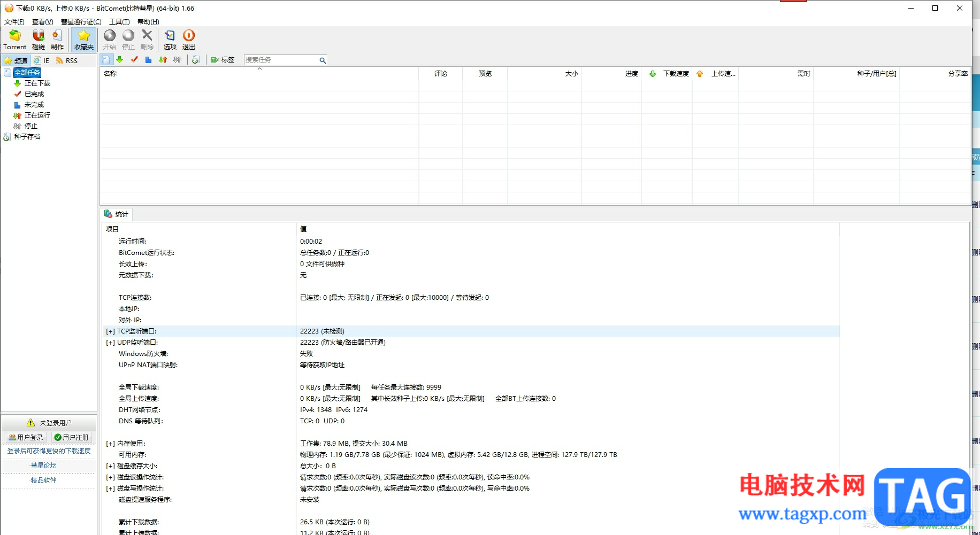This screenshot has width=980, height=535.
Task: Open the 文件(F) menu
Action: (14, 22)
